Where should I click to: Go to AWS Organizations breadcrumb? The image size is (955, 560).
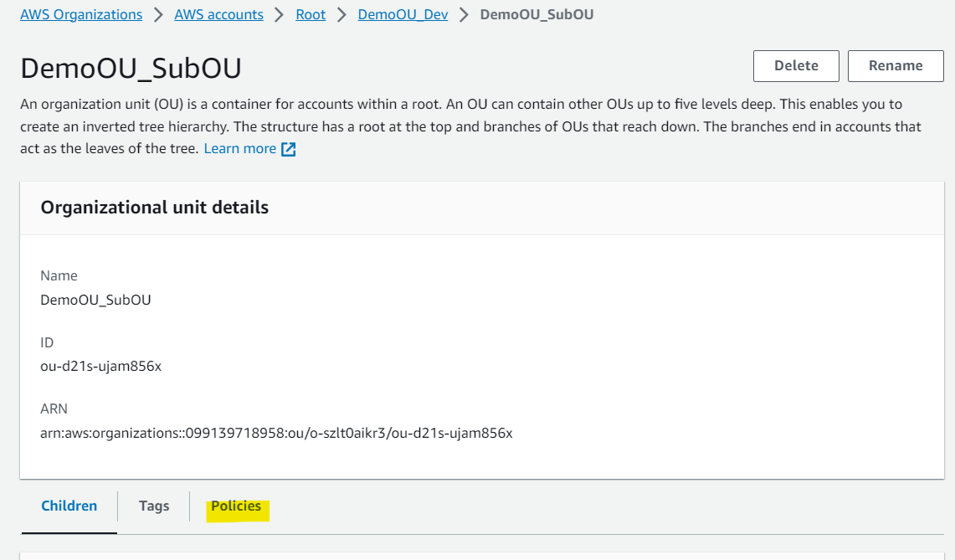[x=81, y=14]
